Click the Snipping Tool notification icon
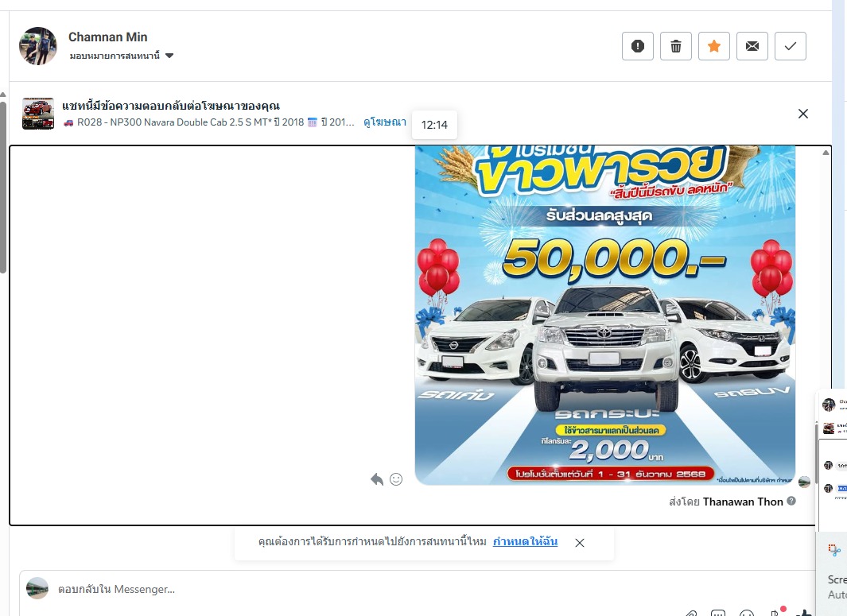The width and height of the screenshot is (847, 616). point(834,550)
